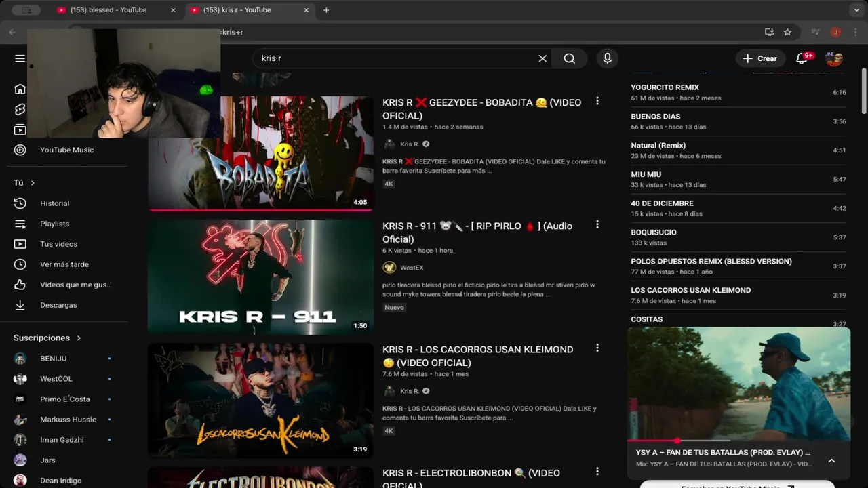The width and height of the screenshot is (868, 488).
Task: Open the Chrome profile icon
Action: (x=835, y=32)
